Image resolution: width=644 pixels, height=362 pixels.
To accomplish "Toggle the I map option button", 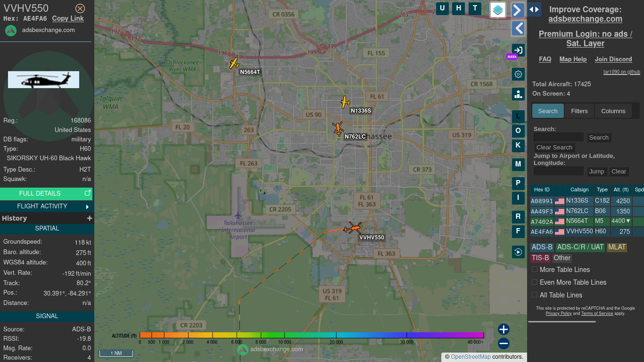I will coord(518,198).
